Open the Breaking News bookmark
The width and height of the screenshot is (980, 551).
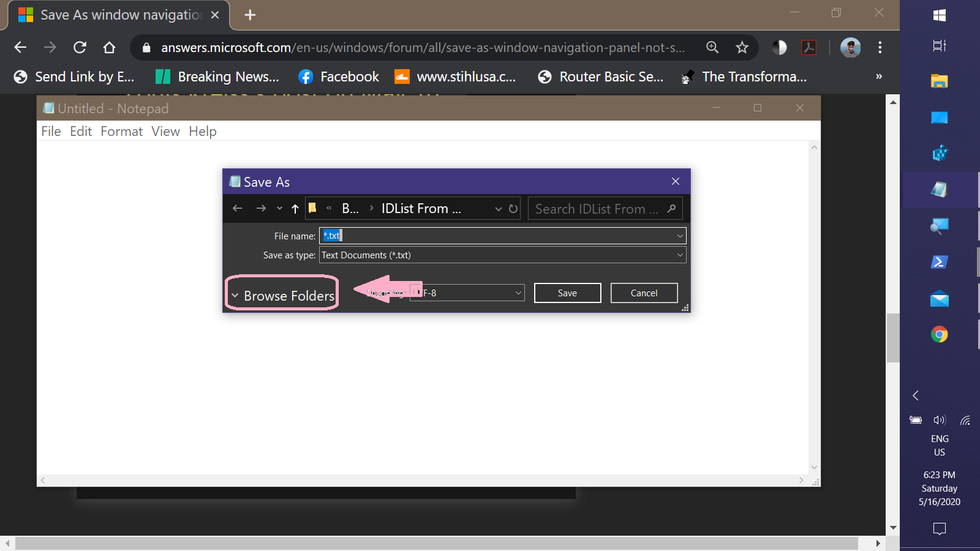click(217, 77)
